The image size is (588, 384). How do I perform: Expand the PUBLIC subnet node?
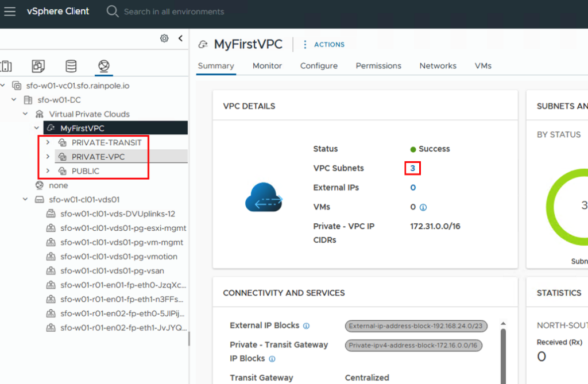(x=48, y=171)
